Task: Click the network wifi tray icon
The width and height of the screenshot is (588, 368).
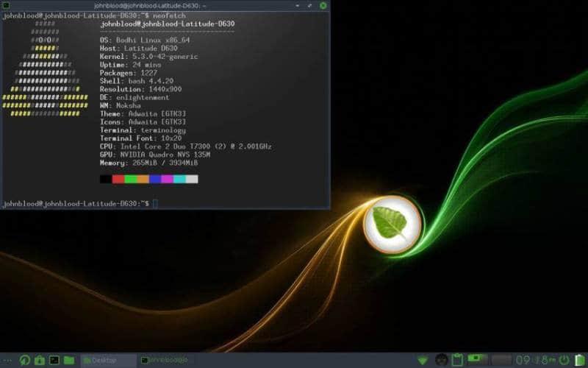Action: (x=423, y=360)
